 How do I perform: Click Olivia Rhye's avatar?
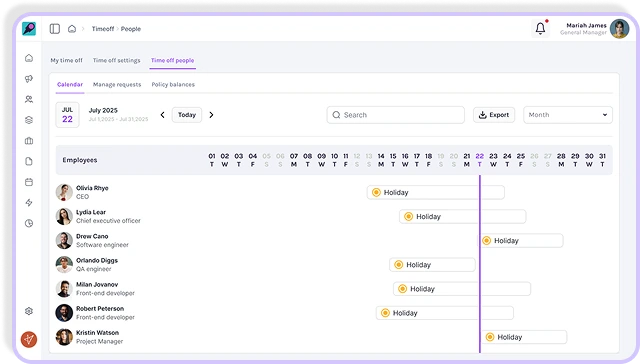pos(64,192)
